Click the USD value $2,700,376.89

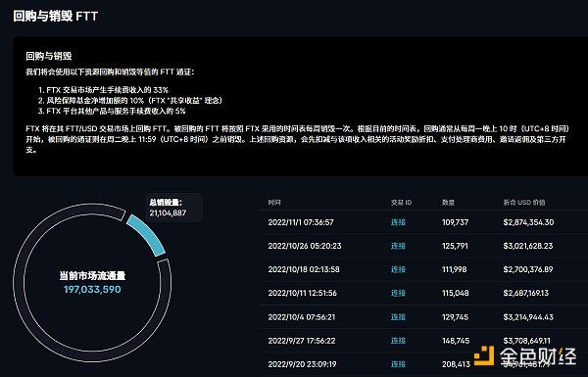click(528, 269)
